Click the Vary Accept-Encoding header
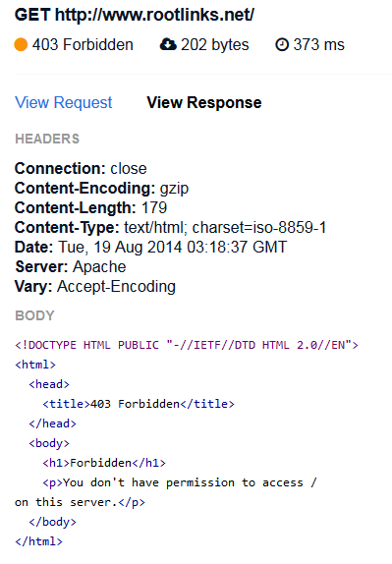Viewport: 392px width, 564px height. coord(95,287)
